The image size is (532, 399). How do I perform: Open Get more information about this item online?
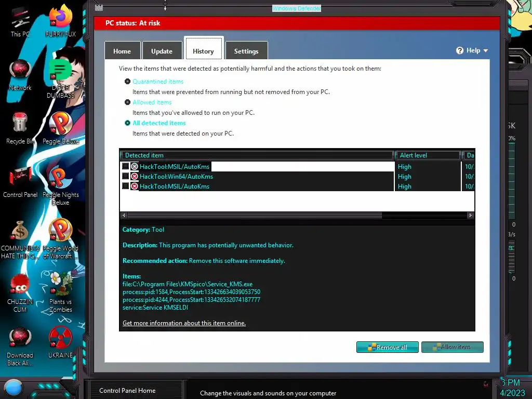(184, 323)
